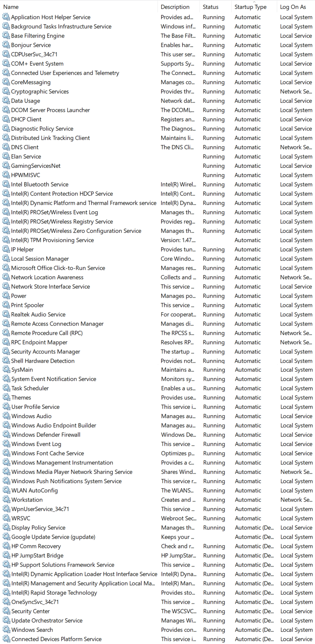Sort by the Startup Type column header
The image size is (315, 644).
250,7
